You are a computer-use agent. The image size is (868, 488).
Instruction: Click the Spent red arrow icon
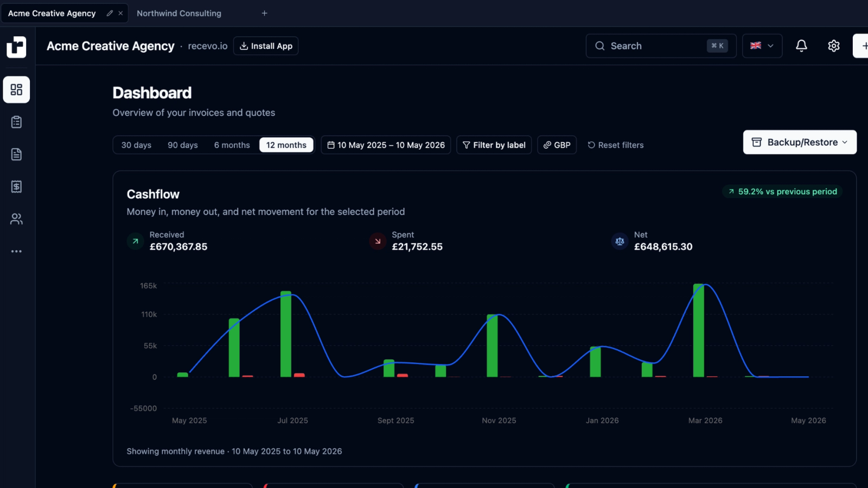point(378,241)
